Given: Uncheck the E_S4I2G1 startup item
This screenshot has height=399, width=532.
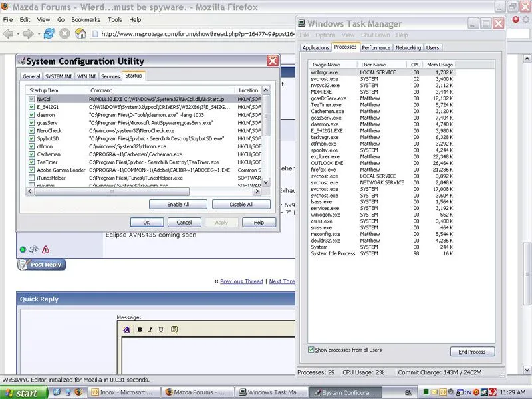Looking at the screenshot, I should (31, 107).
